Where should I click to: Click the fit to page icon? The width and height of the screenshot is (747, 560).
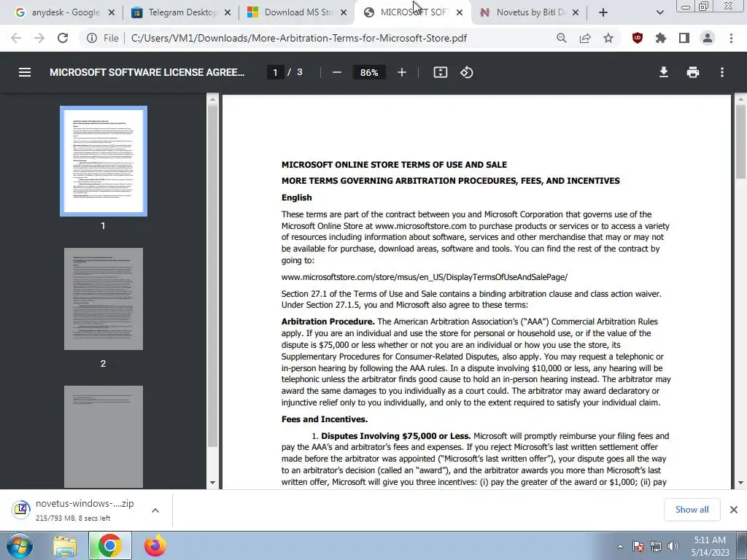(440, 72)
